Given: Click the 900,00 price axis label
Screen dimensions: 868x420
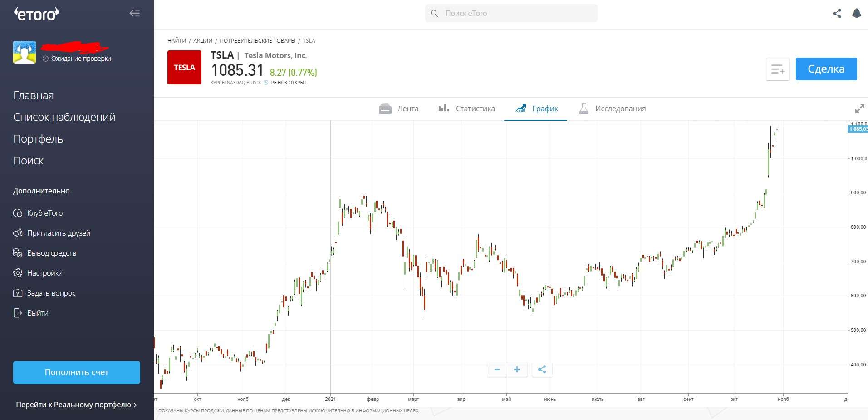Looking at the screenshot, I should click(858, 193).
